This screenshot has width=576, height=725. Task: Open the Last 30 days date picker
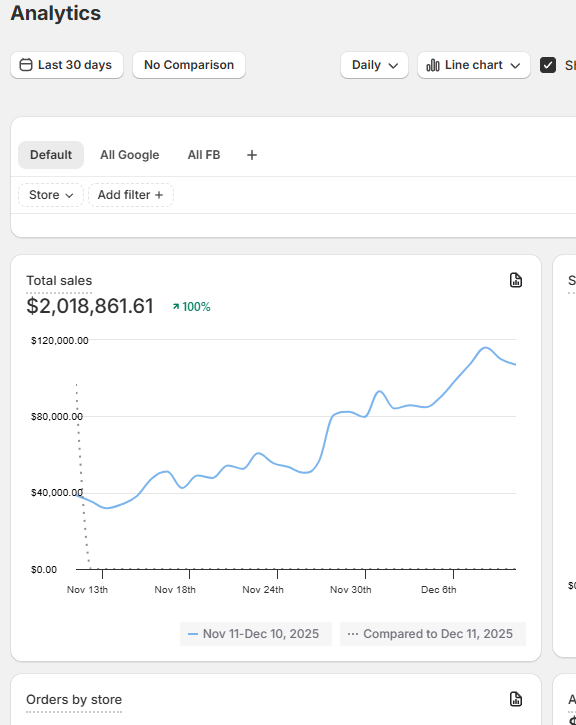67,65
